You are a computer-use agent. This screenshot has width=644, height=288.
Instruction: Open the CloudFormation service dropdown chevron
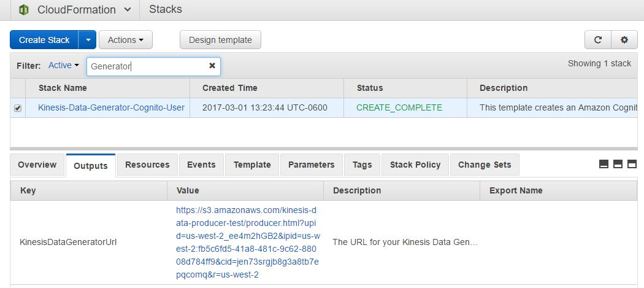point(128,9)
